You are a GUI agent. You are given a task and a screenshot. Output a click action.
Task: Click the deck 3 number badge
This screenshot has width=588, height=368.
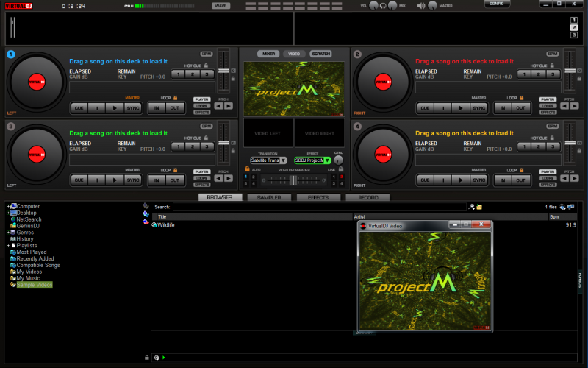pyautogui.click(x=11, y=126)
